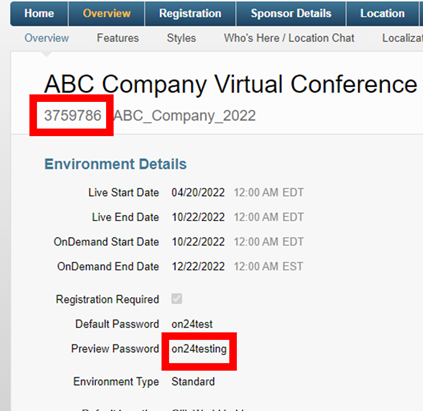Open the Sponsor Details tab

tap(291, 13)
